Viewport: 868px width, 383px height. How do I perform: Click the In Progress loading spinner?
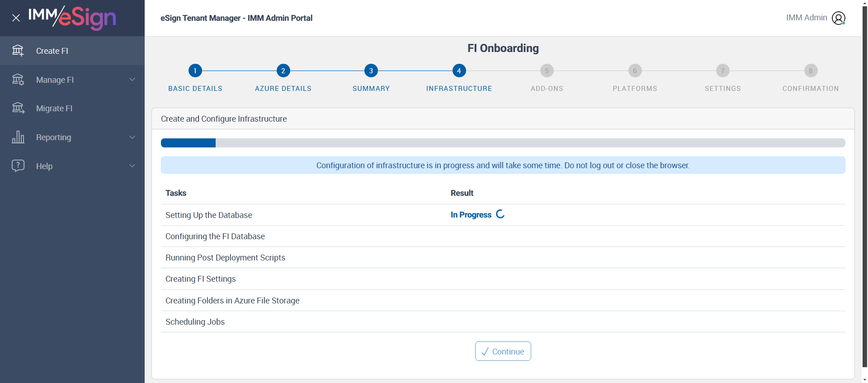500,214
